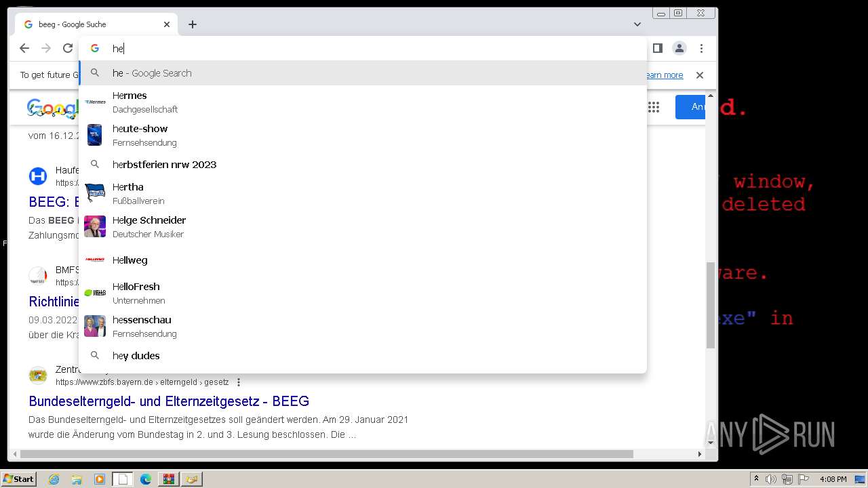The width and height of the screenshot is (868, 488).
Task: Pick the Hermes Dachgesellschaft suggestion
Action: 363,102
